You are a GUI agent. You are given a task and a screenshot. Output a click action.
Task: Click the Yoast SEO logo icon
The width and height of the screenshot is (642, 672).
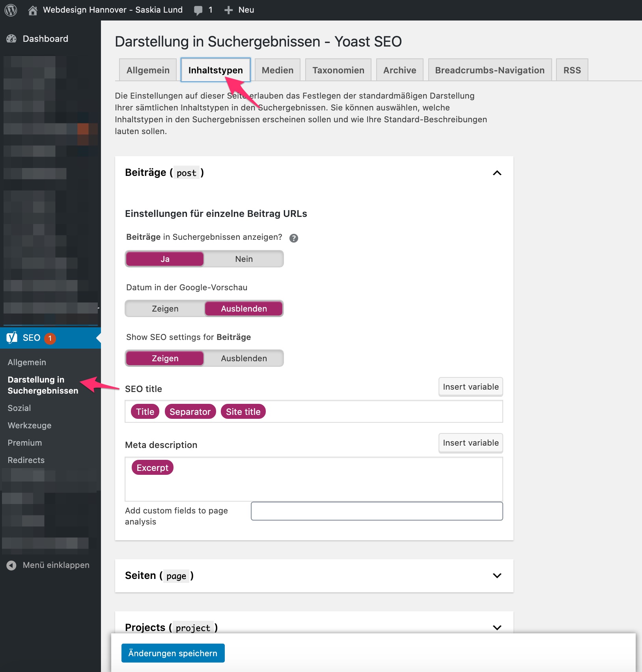(12, 338)
